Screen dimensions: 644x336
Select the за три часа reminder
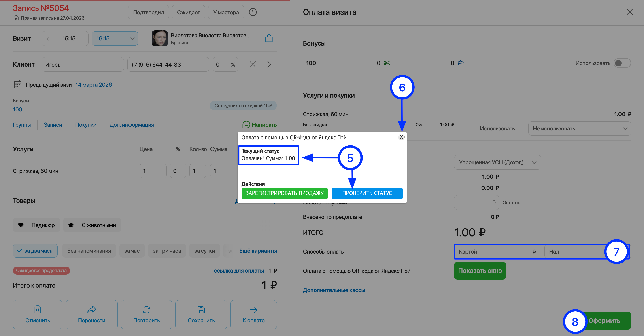point(167,251)
